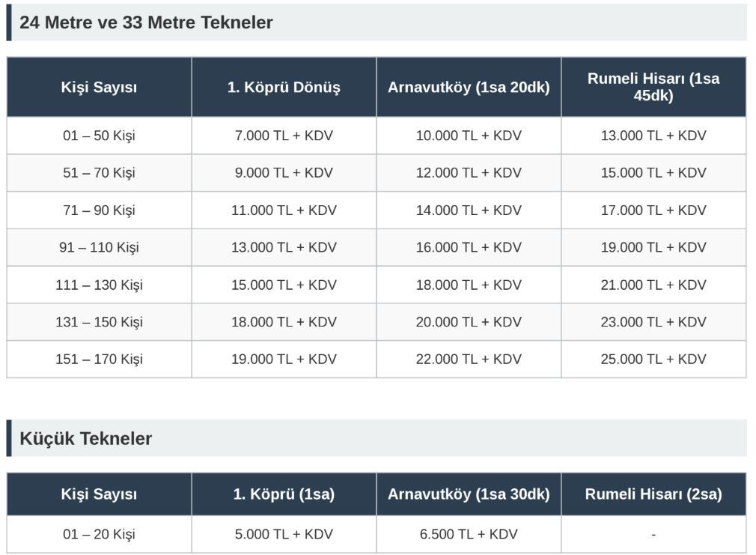Click the "25.000 TL + KDV" price cell
Viewport: 756px width, 555px height.
653,360
